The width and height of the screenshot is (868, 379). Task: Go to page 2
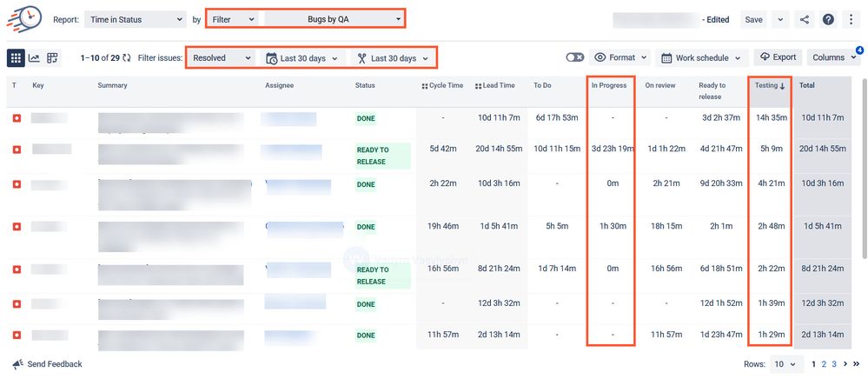824,364
